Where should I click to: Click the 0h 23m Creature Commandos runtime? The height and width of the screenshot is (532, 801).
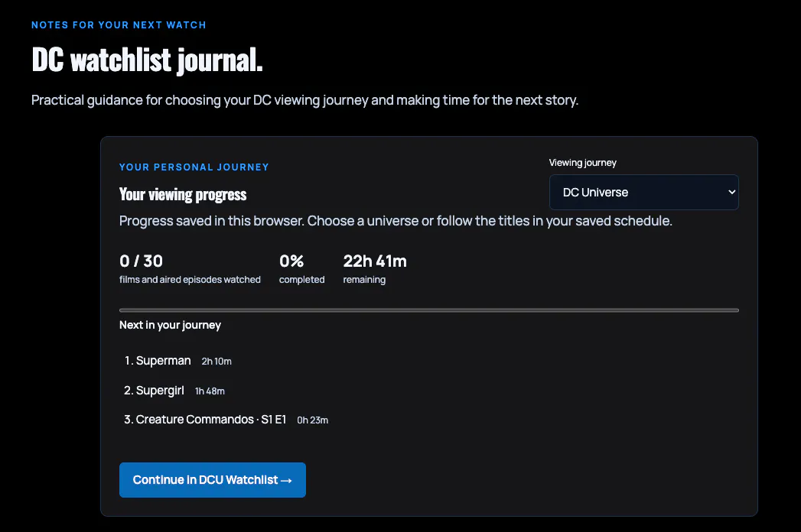coord(313,420)
